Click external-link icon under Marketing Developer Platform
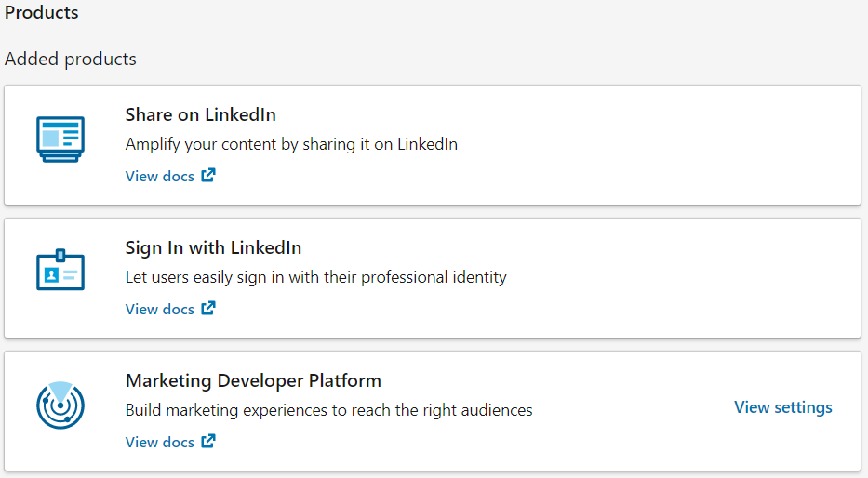Viewport: 868px width, 478px height. pyautogui.click(x=208, y=442)
